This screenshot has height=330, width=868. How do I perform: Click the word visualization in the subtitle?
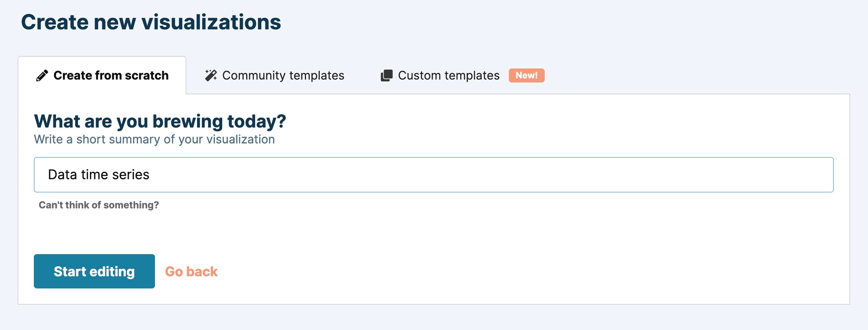tap(240, 140)
